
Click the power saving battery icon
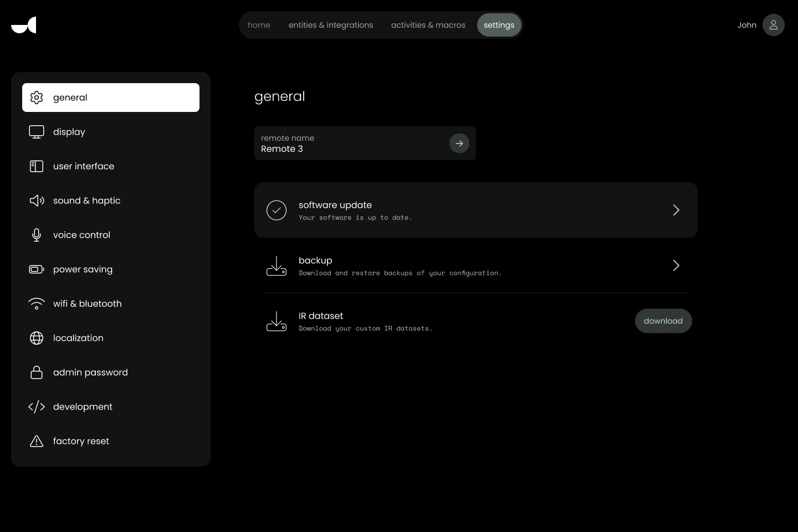click(37, 269)
